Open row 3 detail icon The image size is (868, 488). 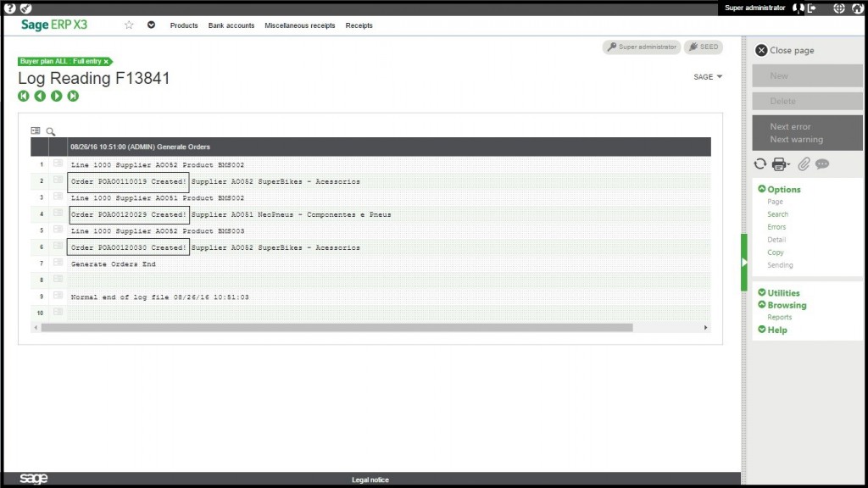coord(58,197)
